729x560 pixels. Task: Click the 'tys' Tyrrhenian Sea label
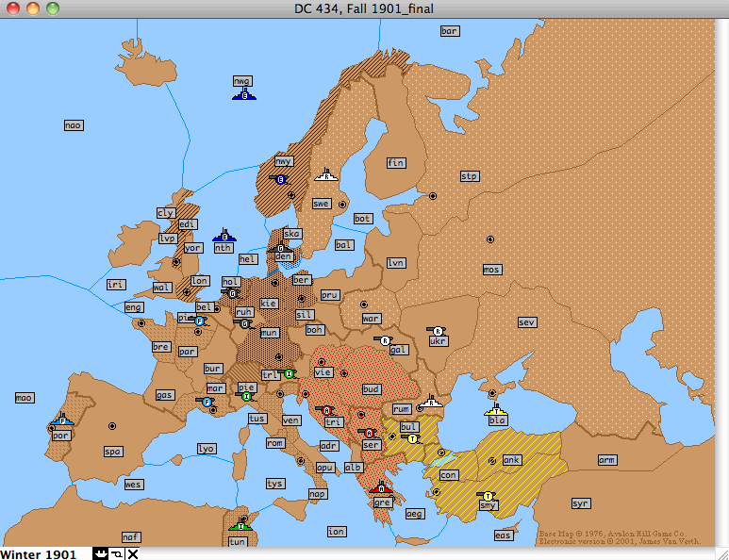[x=275, y=484]
